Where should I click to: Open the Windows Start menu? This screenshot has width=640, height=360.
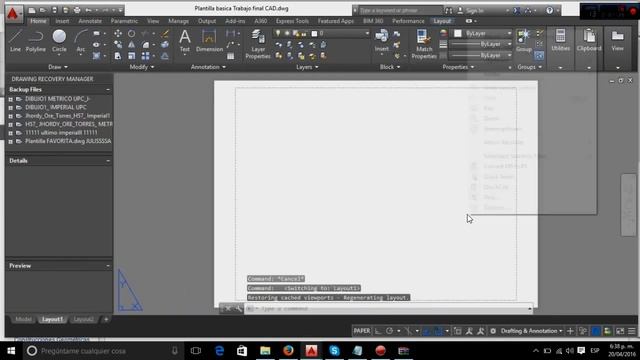11,351
